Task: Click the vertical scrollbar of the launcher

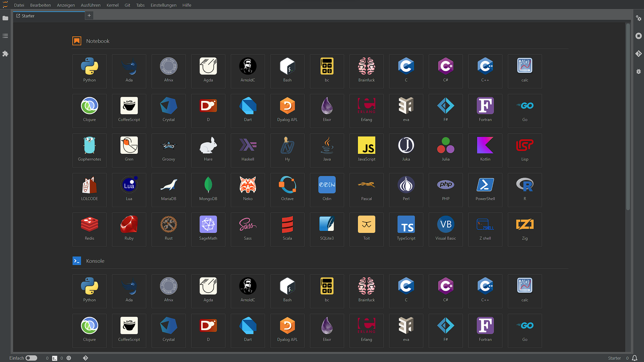Action: click(628, 117)
